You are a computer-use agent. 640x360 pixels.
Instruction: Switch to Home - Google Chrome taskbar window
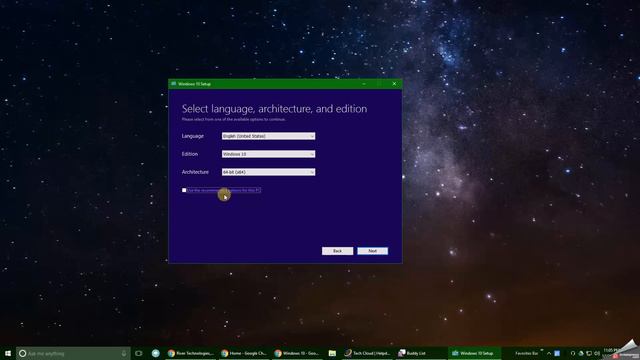(x=244, y=353)
